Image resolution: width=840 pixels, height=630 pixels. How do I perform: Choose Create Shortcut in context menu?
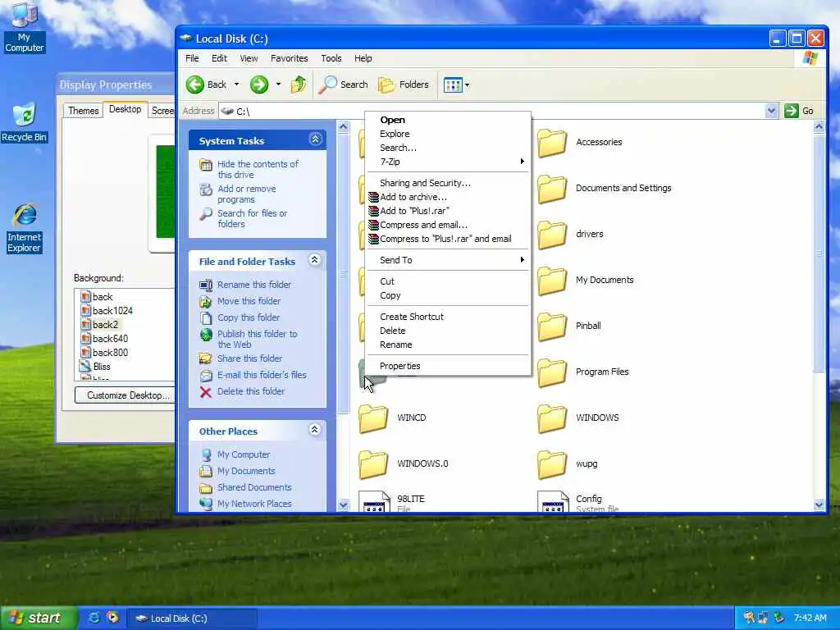(448, 317)
